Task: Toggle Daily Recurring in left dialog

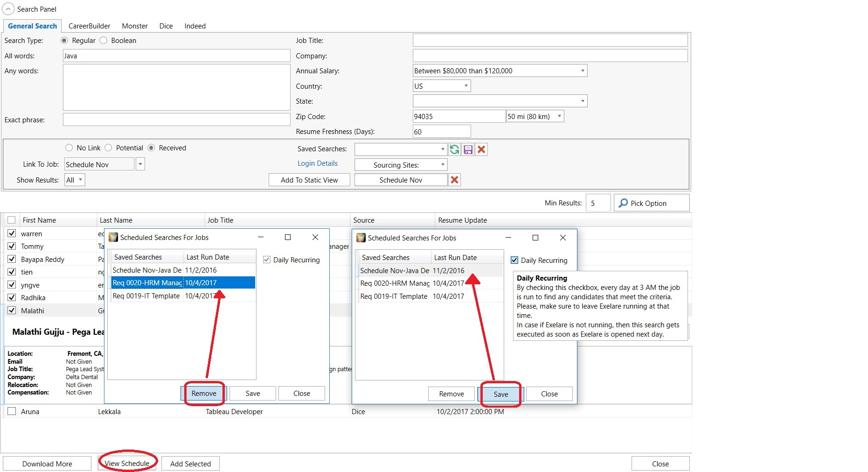Action: click(x=267, y=260)
